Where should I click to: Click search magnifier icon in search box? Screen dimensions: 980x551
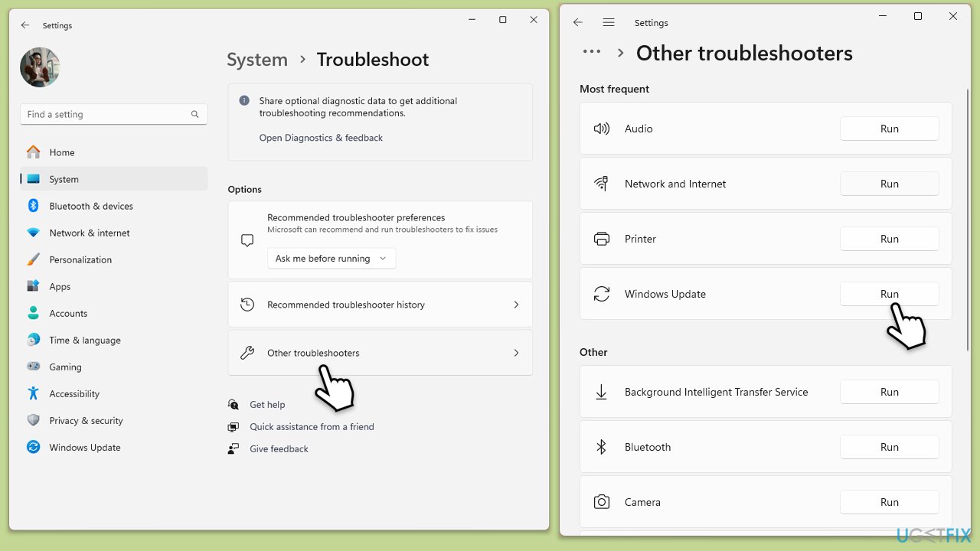(194, 114)
